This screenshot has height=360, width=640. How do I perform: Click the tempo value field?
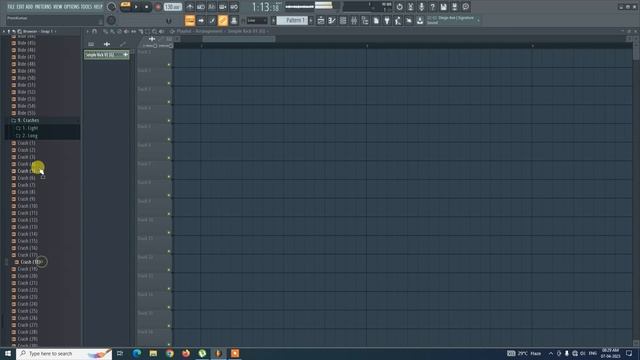point(173,7)
